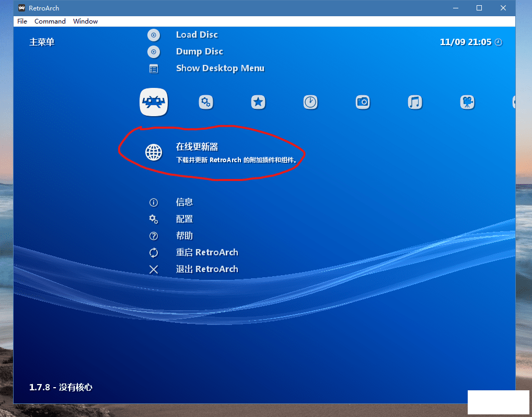532x417 pixels.
Task: Open the 信息 menu entry
Action: click(x=184, y=202)
